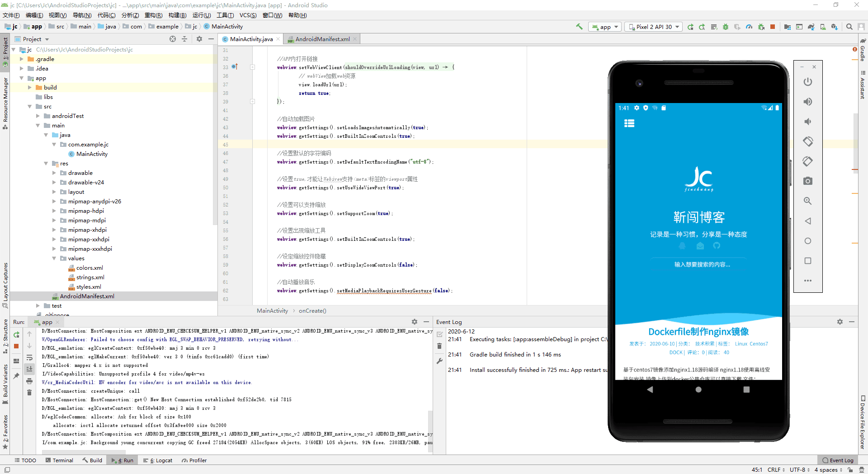
Task: Open the VCS(S) menu
Action: pos(248,15)
